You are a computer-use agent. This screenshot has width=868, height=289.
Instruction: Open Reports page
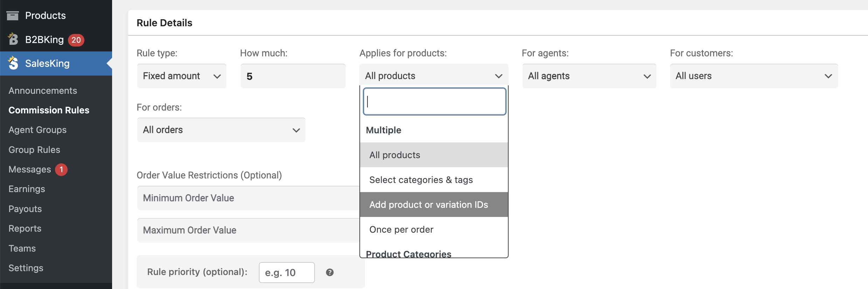(x=25, y=228)
